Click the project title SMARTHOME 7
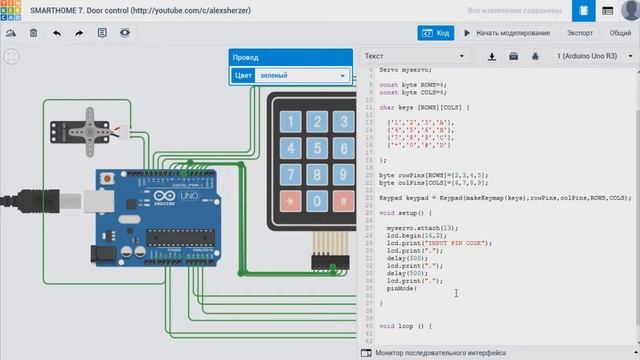This screenshot has width=640, height=360. point(140,11)
